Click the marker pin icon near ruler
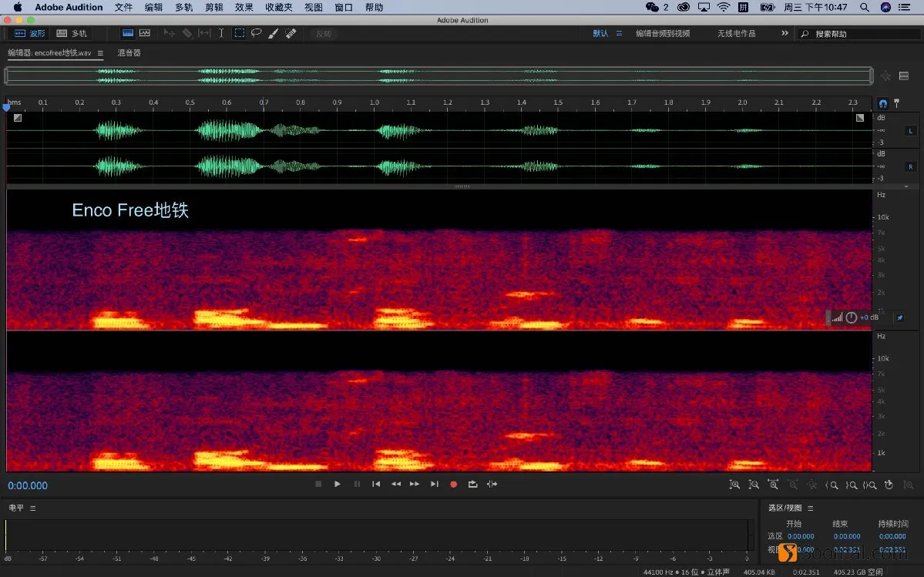This screenshot has height=577, width=924. tap(897, 103)
